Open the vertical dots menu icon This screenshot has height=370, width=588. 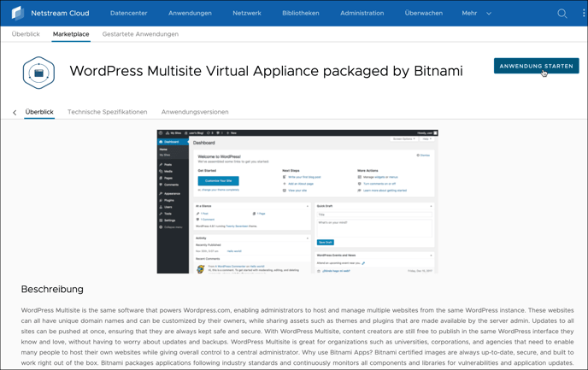[584, 13]
